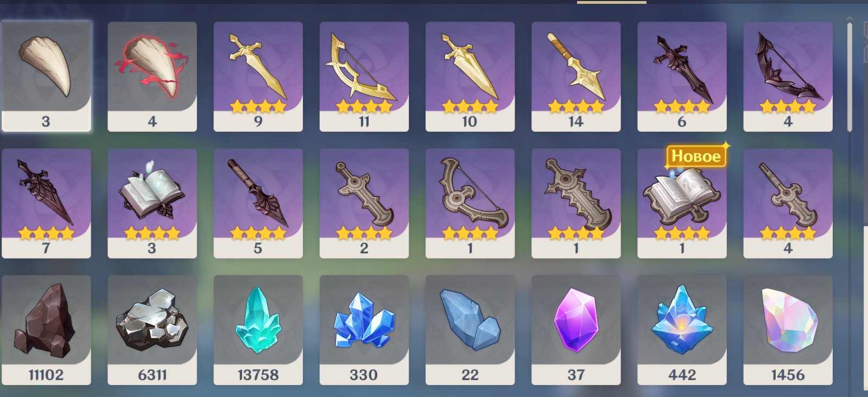Select the golden polearm billet with count 14
The width and height of the screenshot is (868, 397).
[576, 76]
